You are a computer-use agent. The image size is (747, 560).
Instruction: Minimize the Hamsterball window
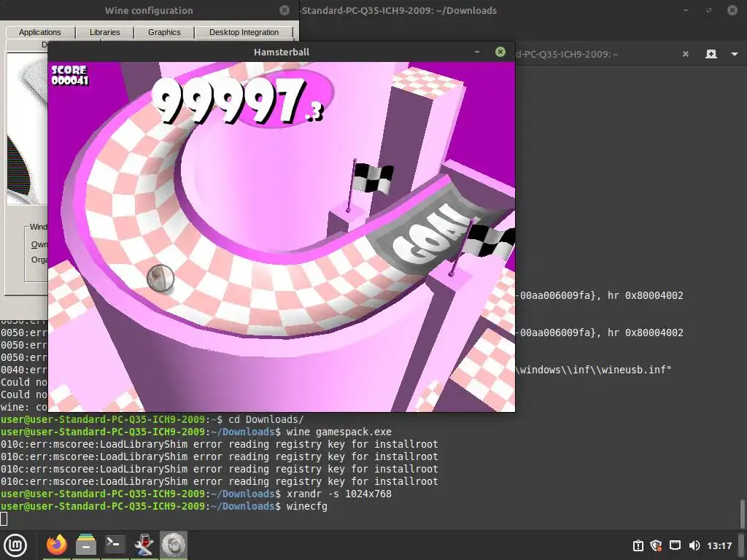point(477,52)
